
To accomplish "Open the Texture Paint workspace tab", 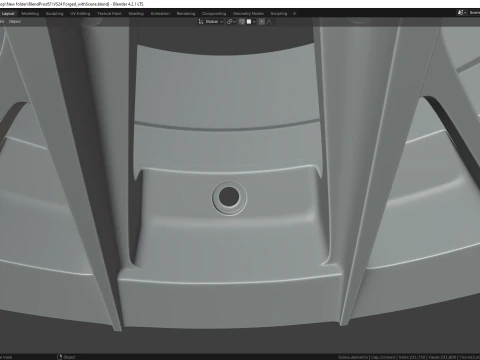I will coord(109,14).
